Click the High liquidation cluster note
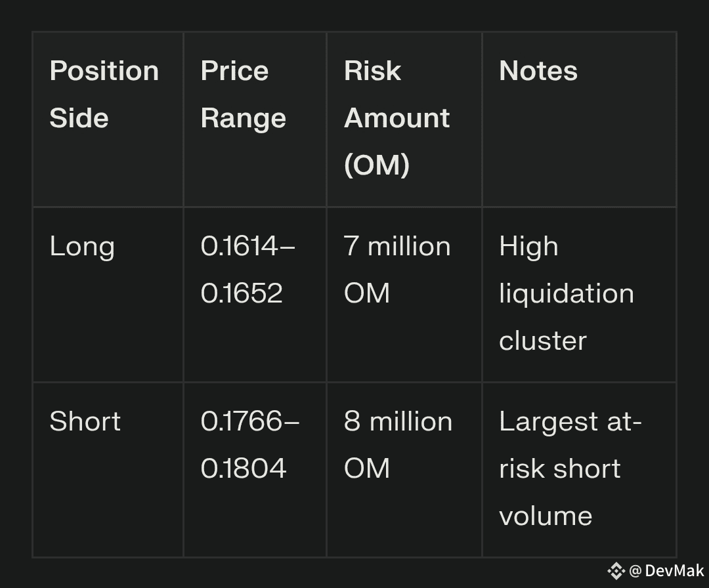The height and width of the screenshot is (588, 709). click(579, 295)
